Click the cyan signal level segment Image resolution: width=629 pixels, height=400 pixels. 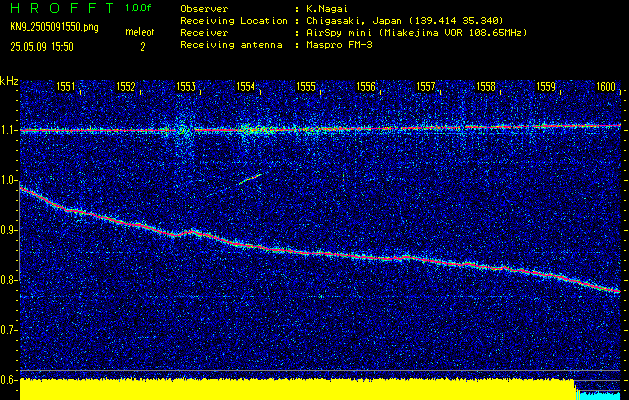coord(600,395)
